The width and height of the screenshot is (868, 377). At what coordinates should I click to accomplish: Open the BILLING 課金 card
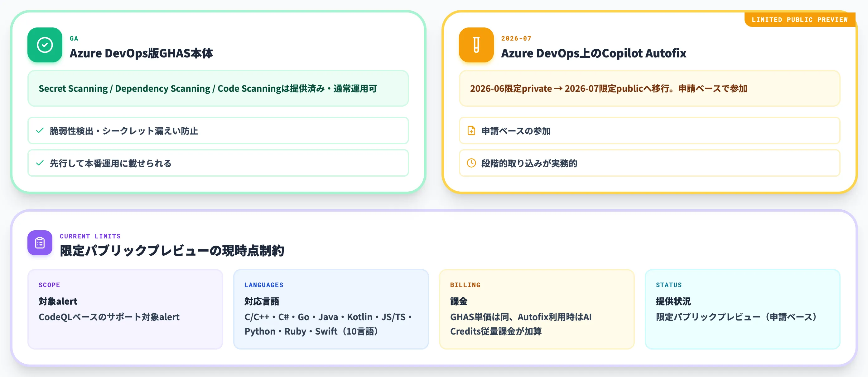(x=537, y=309)
